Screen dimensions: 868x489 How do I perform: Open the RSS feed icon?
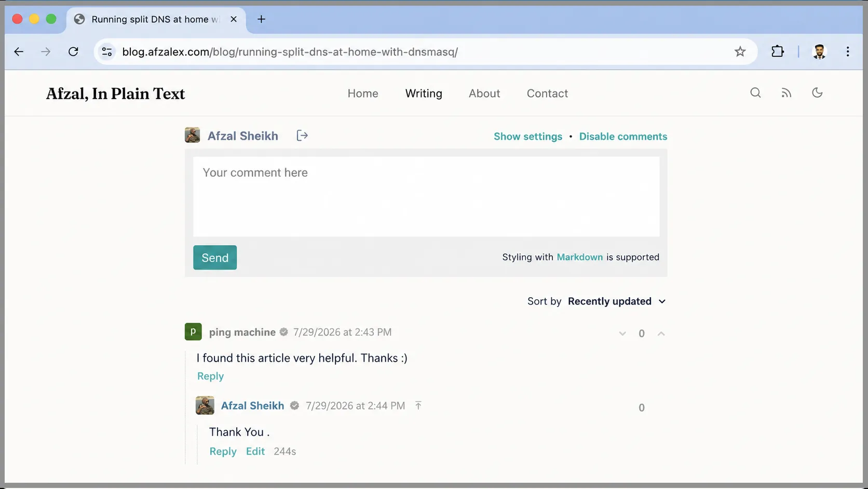tap(786, 93)
